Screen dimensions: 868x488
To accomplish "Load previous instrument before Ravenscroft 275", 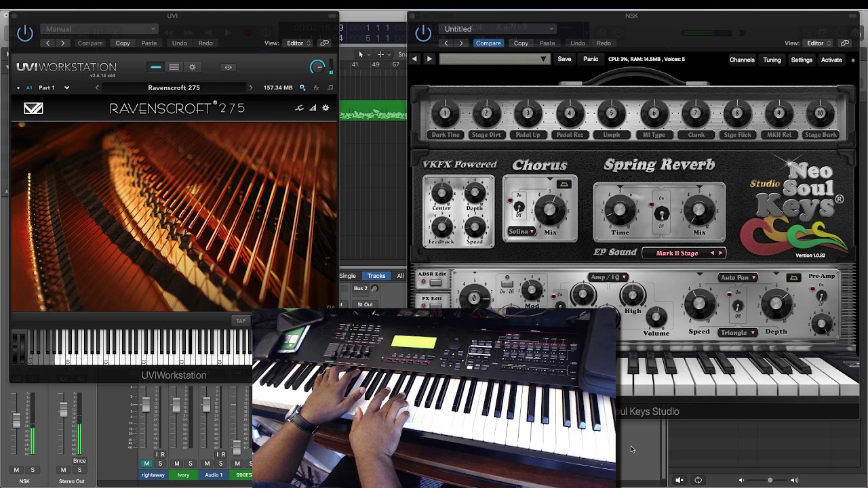I will point(97,88).
